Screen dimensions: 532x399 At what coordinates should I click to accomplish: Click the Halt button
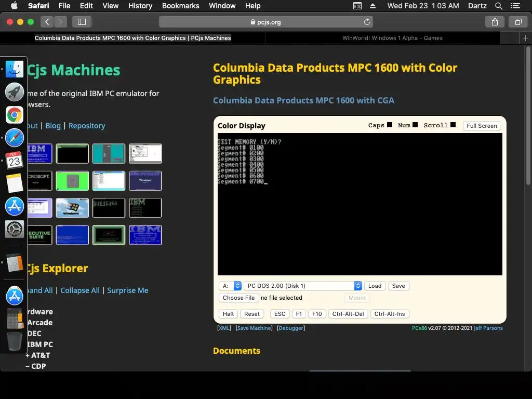[228, 314]
